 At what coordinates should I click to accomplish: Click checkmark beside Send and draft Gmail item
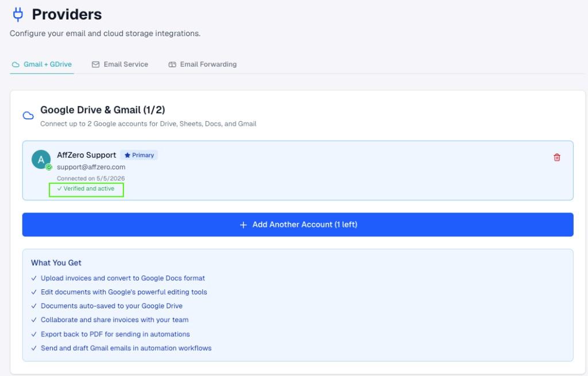click(x=34, y=348)
